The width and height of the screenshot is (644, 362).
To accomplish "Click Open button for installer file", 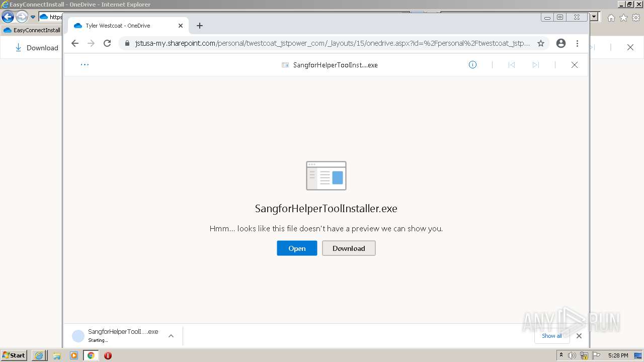I will 297,248.
